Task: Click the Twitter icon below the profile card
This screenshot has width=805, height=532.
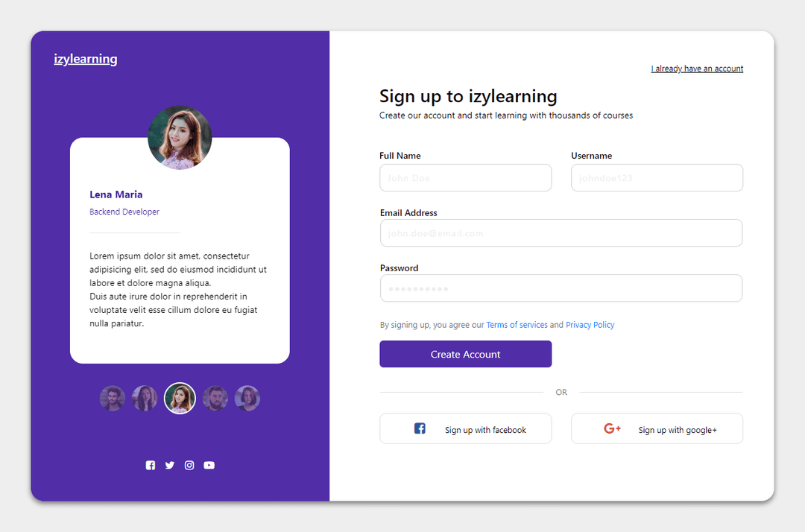Action: point(170,465)
